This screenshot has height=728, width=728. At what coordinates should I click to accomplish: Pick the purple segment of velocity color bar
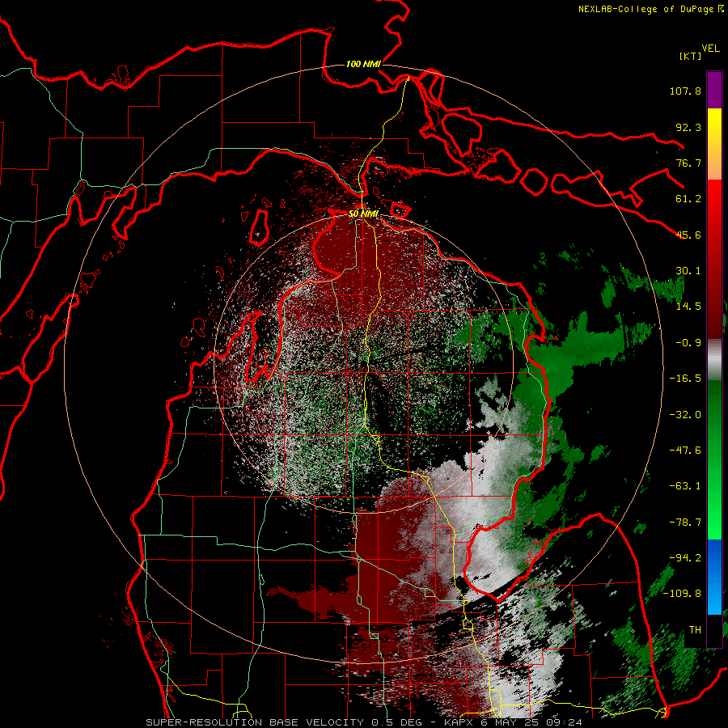[x=714, y=90]
